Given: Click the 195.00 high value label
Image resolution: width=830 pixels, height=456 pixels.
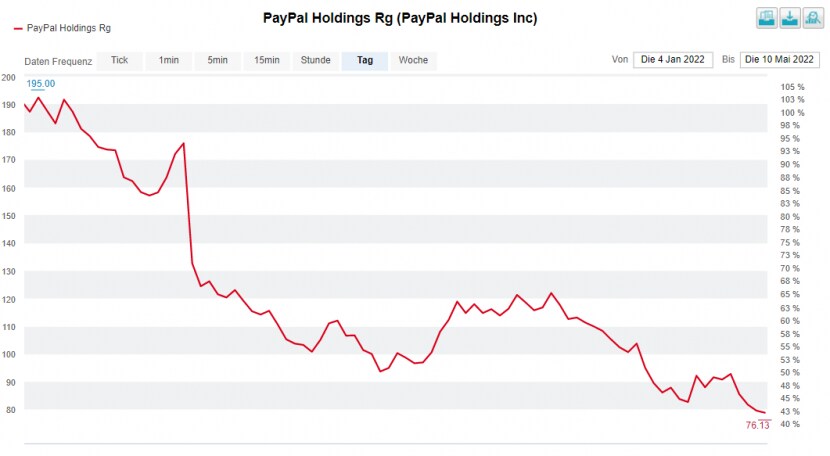Looking at the screenshot, I should pos(41,84).
